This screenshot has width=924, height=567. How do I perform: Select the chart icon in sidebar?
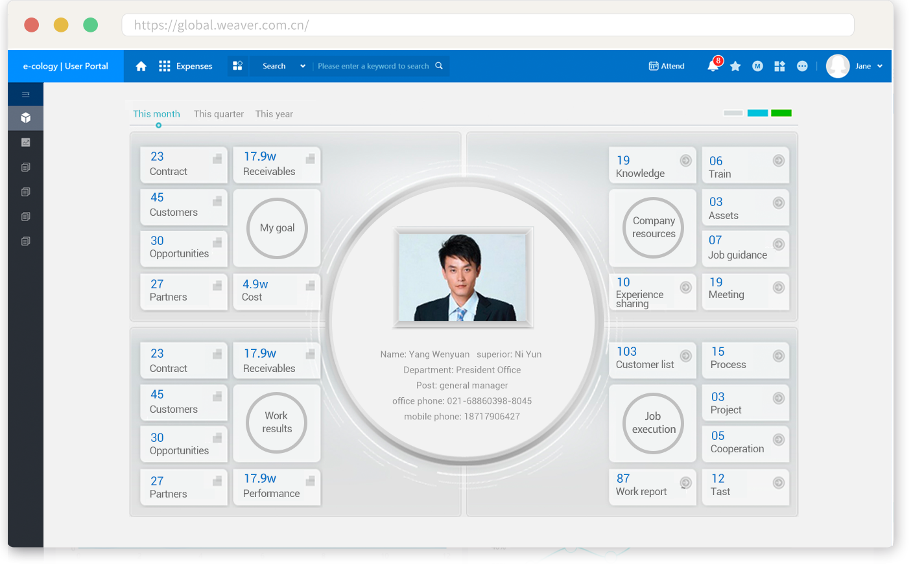coord(26,143)
